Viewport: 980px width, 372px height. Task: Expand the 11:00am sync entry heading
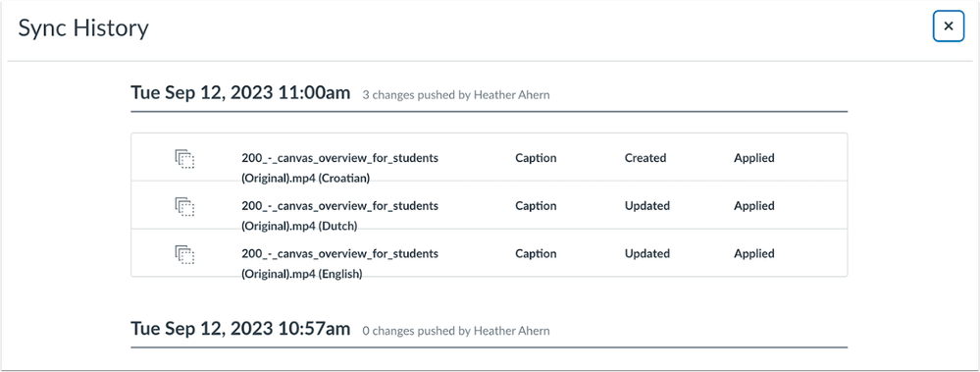click(x=240, y=93)
